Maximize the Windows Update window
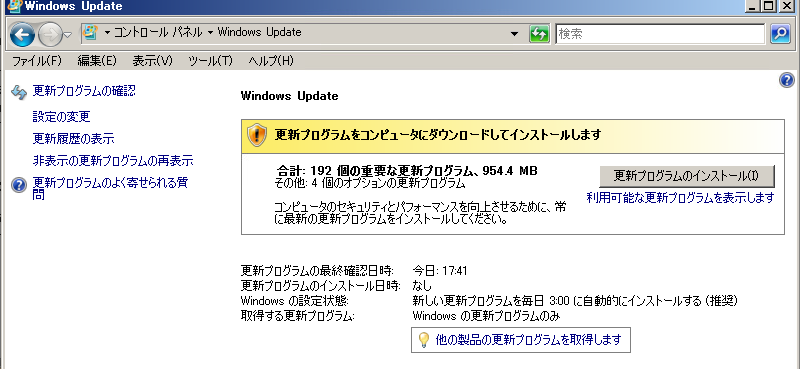The image size is (800, 369). [769, 6]
